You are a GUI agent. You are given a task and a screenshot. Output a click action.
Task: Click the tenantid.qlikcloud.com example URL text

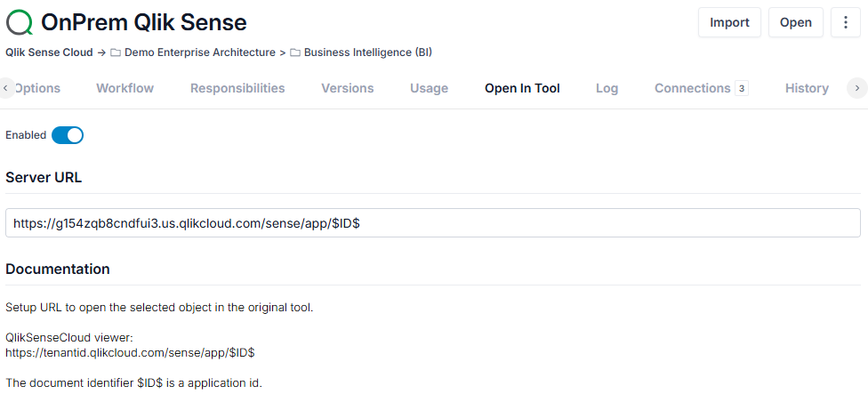point(130,352)
